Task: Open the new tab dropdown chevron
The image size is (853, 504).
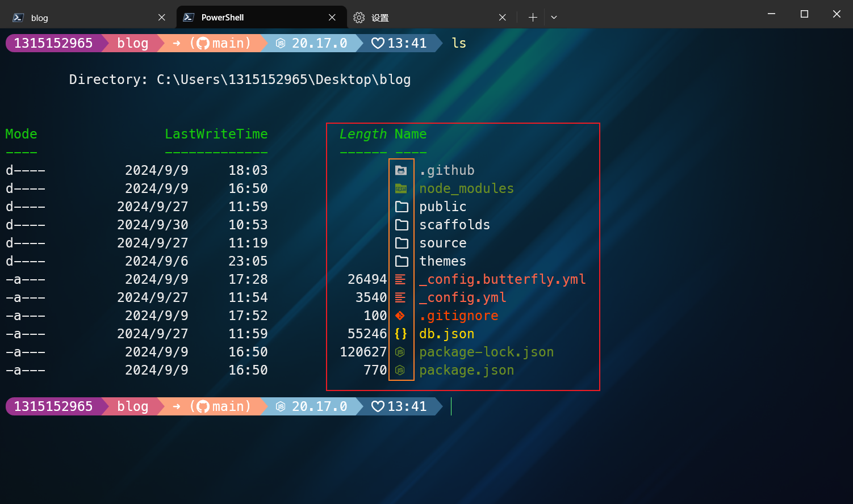Action: tap(554, 18)
